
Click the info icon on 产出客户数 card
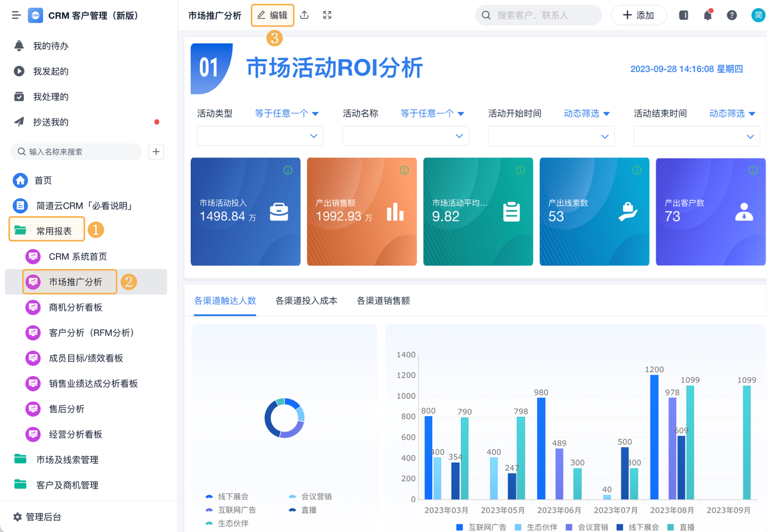pyautogui.click(x=753, y=170)
